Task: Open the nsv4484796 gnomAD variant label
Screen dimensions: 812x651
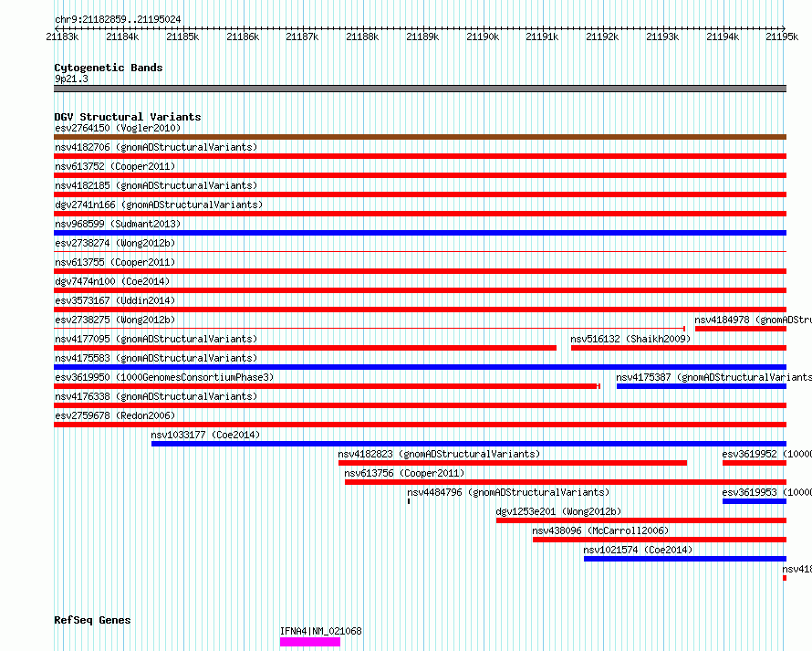Action: (508, 492)
